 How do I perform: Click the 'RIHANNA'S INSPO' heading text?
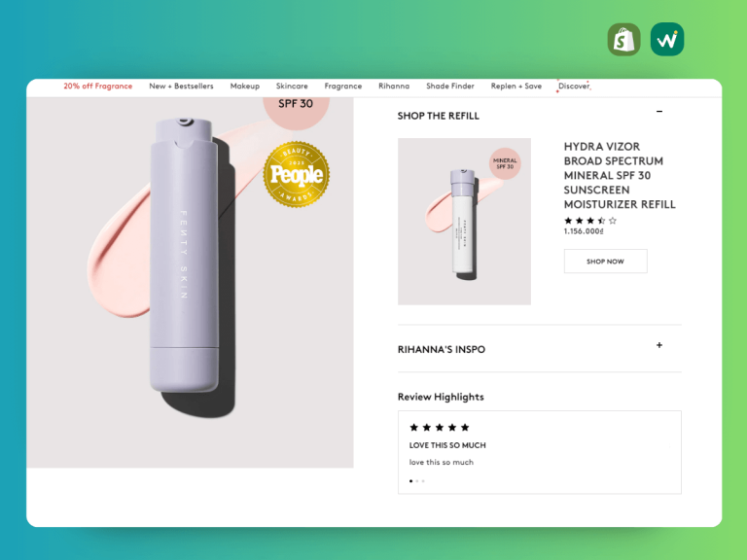point(442,350)
